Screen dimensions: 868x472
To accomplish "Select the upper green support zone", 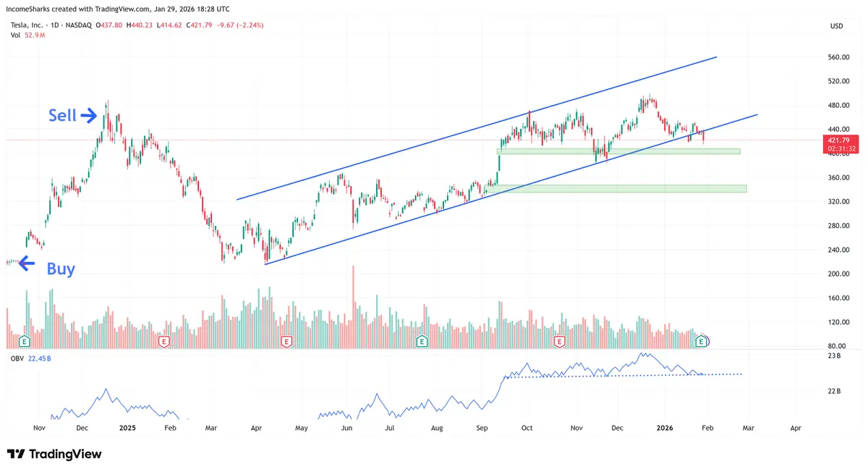I will click(618, 151).
